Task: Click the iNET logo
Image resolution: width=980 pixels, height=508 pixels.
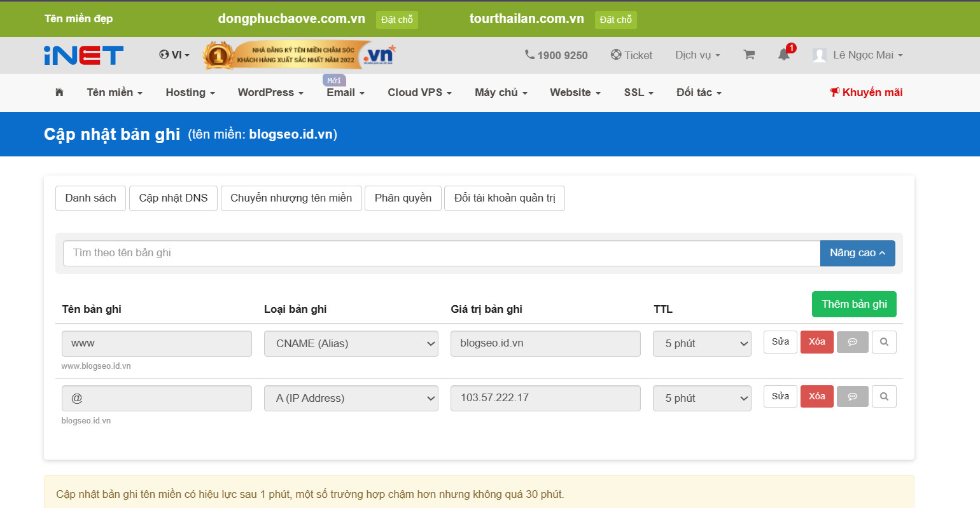Action: tap(83, 55)
